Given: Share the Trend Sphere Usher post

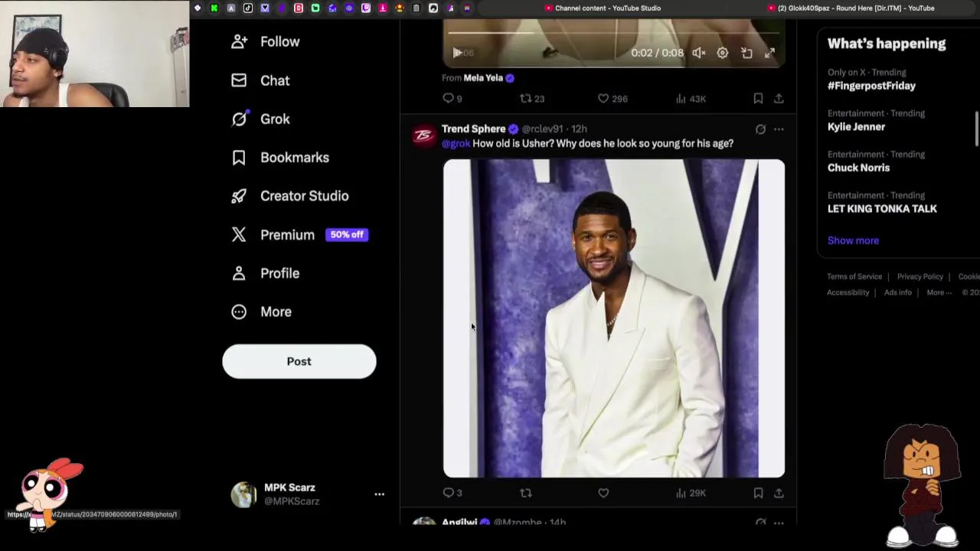Looking at the screenshot, I should [x=779, y=493].
